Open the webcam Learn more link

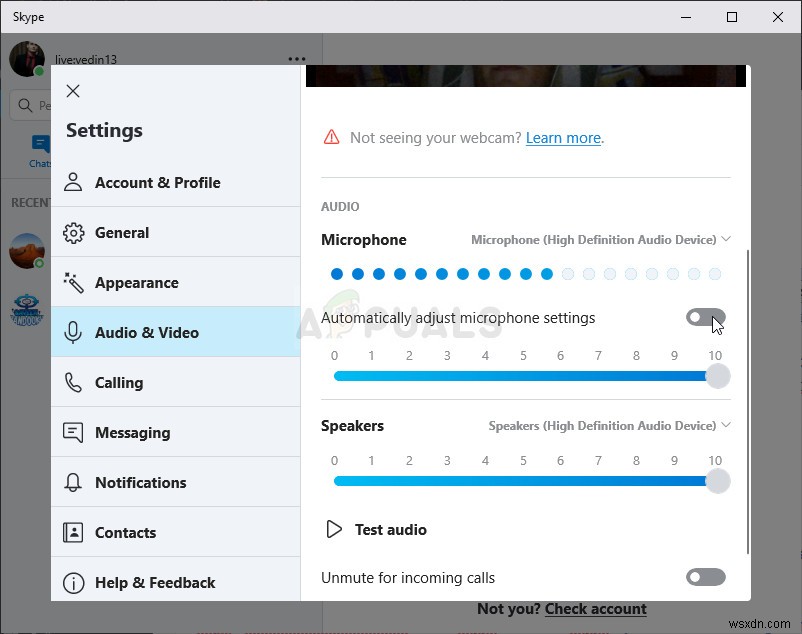click(562, 137)
